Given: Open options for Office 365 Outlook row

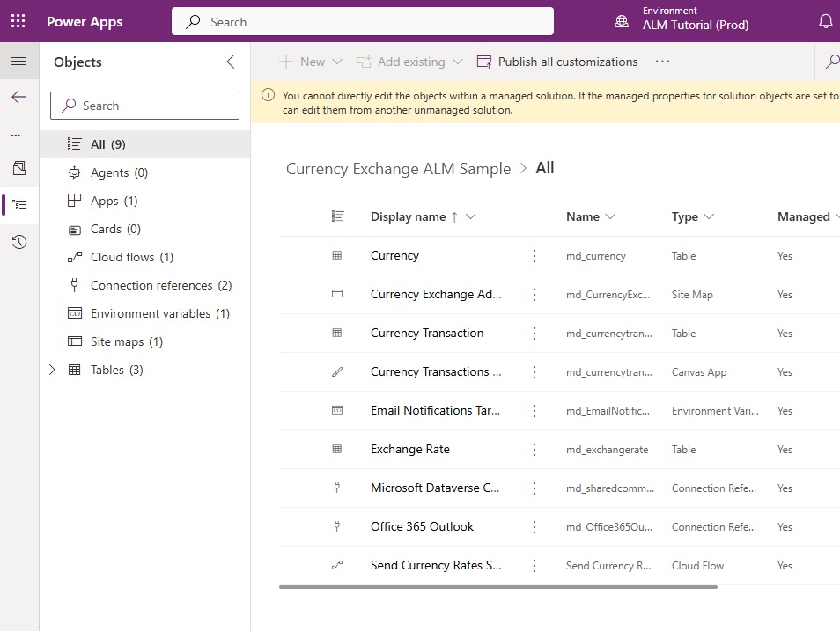Looking at the screenshot, I should [x=534, y=527].
